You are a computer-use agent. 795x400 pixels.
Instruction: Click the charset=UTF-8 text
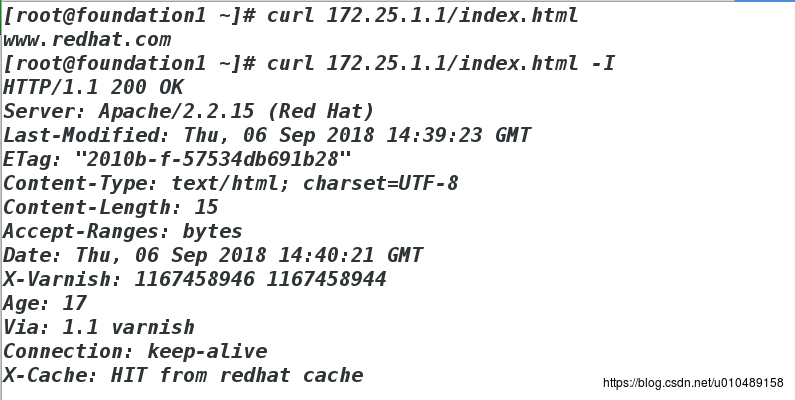coord(395,183)
